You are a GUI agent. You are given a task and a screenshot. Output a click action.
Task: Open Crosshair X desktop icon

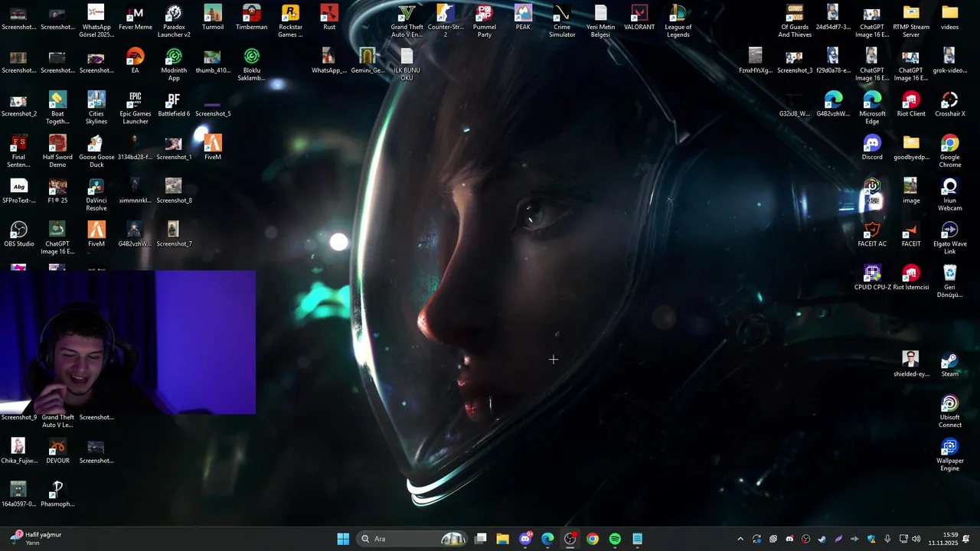949,105
